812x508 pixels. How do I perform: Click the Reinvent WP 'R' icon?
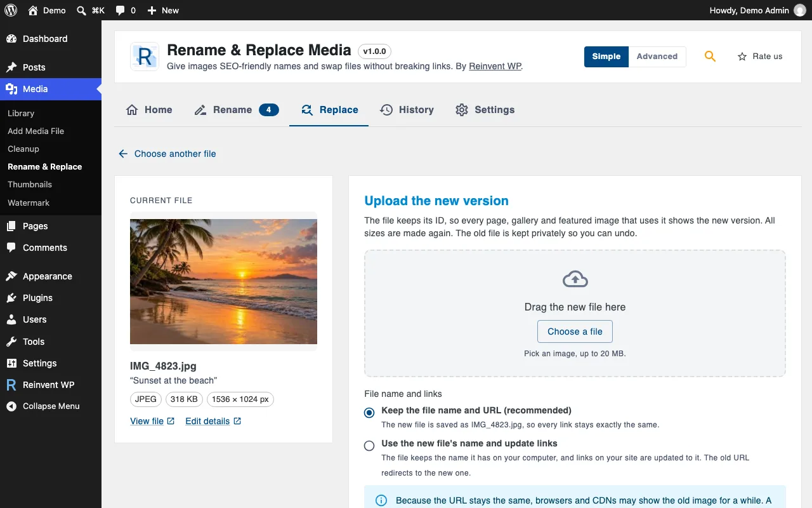(x=11, y=385)
